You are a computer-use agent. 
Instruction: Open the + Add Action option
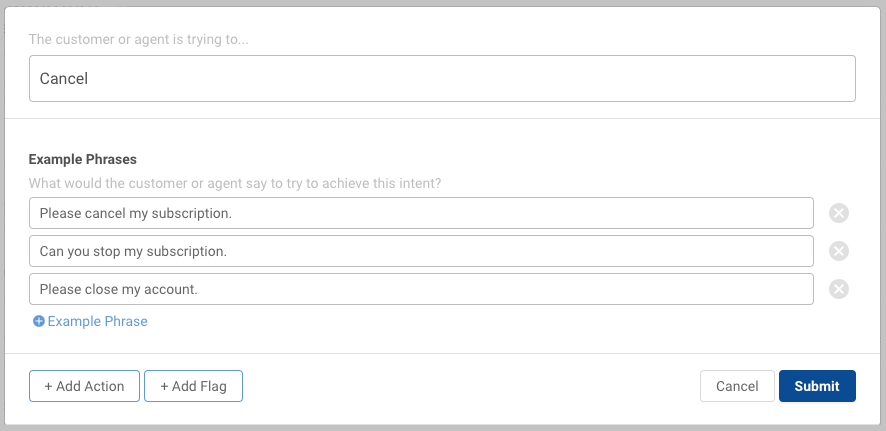point(84,386)
